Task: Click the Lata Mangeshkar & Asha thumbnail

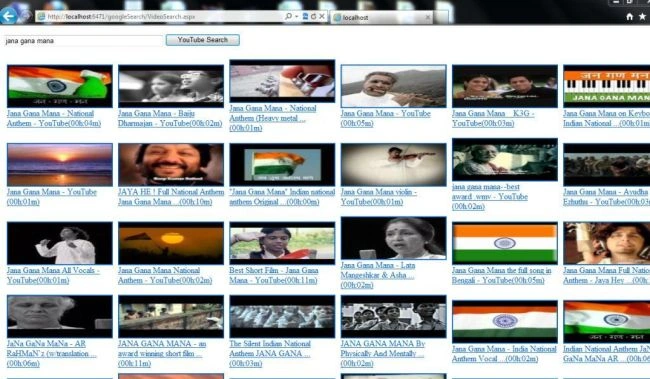Action: (x=393, y=238)
